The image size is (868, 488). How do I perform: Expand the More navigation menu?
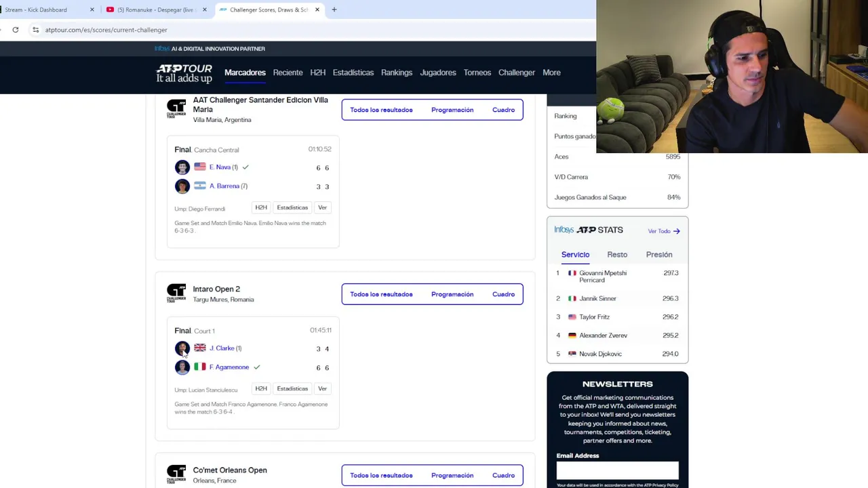[x=551, y=73]
